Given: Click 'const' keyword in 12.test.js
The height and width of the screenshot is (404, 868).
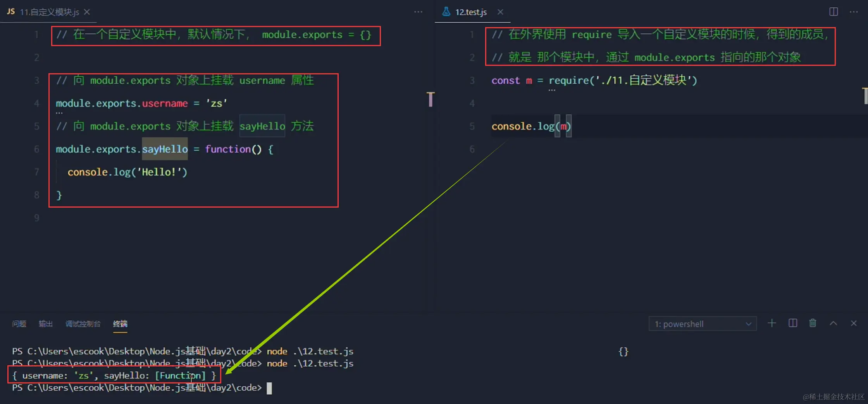Looking at the screenshot, I should (x=505, y=81).
